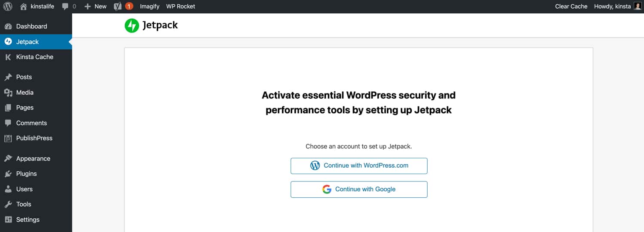Open the comments bubble icon in admin bar
The width and height of the screenshot is (644, 232).
(x=65, y=6)
